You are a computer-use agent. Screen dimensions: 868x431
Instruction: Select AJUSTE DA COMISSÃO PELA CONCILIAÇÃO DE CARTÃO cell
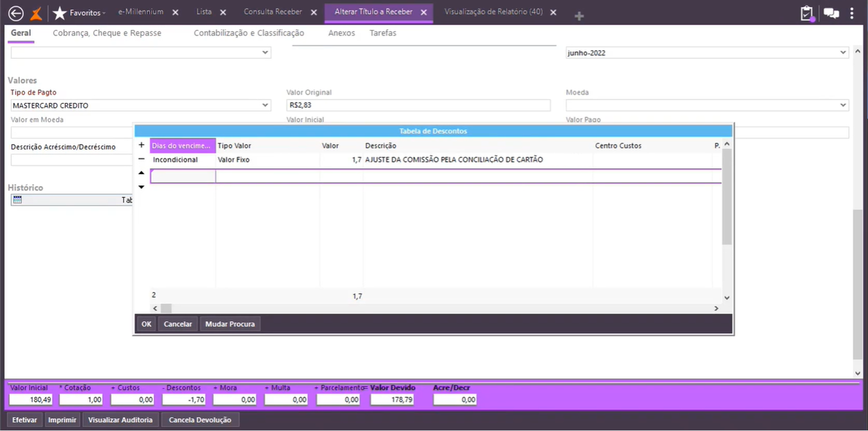click(x=478, y=160)
